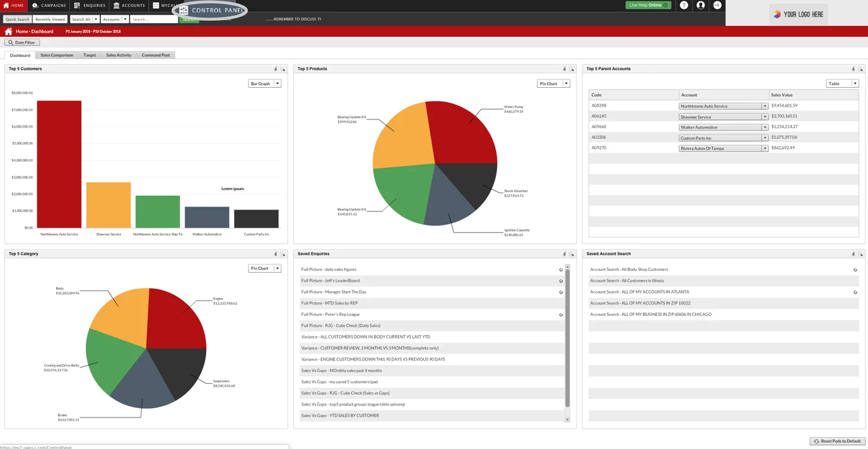Switch to the Target tab
This screenshot has width=868, height=449.
pos(90,55)
